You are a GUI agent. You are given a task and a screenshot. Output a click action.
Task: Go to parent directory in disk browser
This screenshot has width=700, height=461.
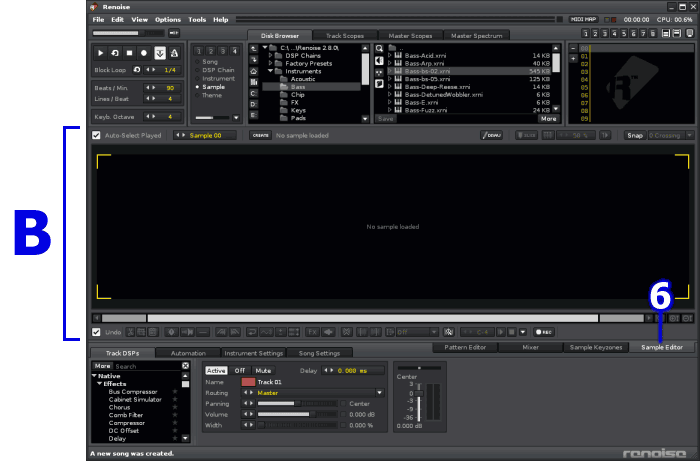(254, 49)
